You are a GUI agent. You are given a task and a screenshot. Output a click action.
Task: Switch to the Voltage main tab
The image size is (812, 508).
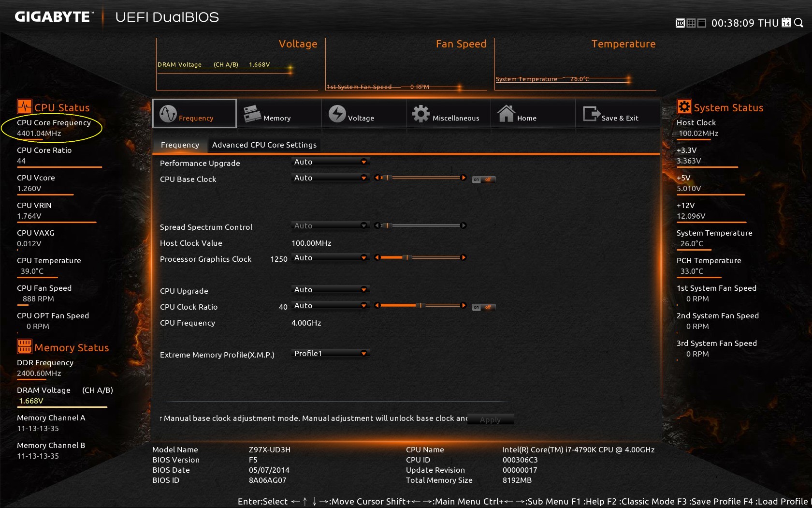tap(363, 114)
